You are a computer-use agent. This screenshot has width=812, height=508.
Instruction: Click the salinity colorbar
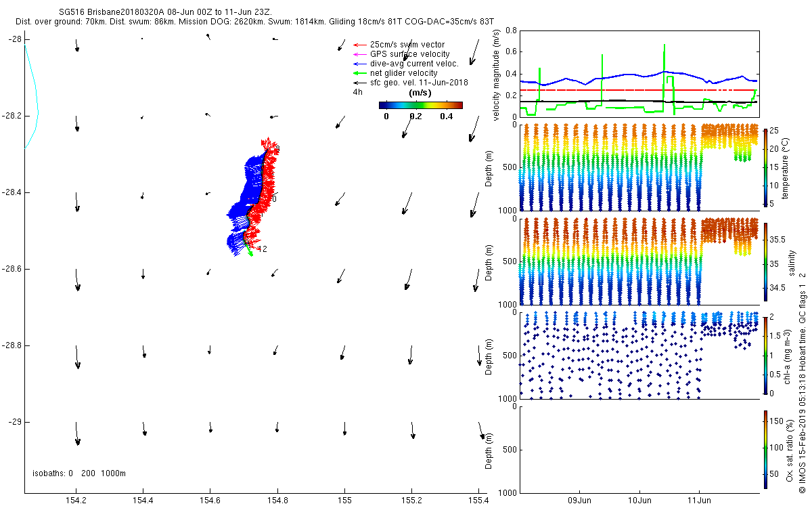(x=765, y=261)
